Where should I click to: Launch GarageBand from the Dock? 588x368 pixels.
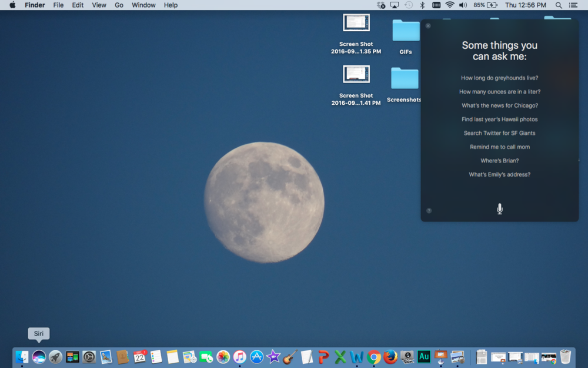(289, 356)
